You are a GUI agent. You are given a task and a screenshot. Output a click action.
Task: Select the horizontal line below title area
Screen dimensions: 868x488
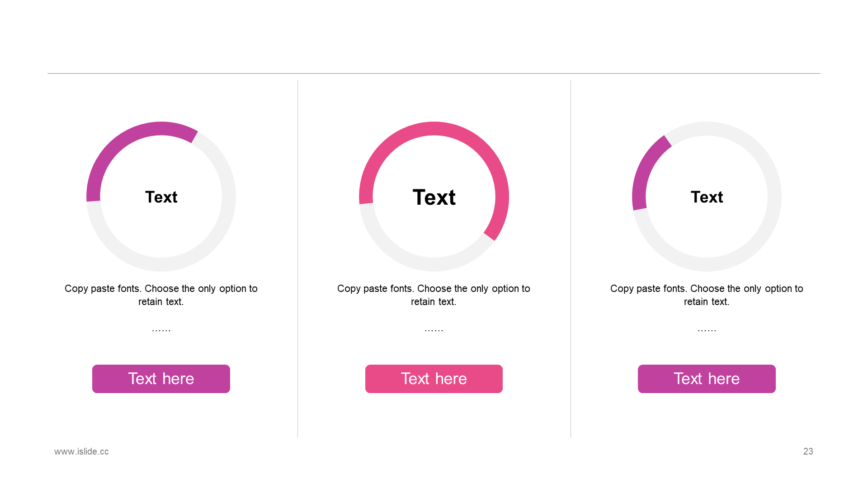click(x=434, y=73)
